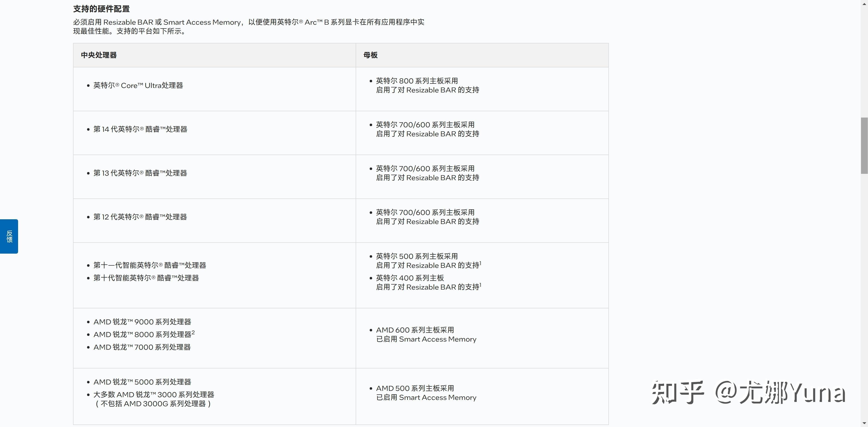Select the 第 13 代英特尔 酷睿处理器 entry
868x427 pixels.
click(140, 173)
